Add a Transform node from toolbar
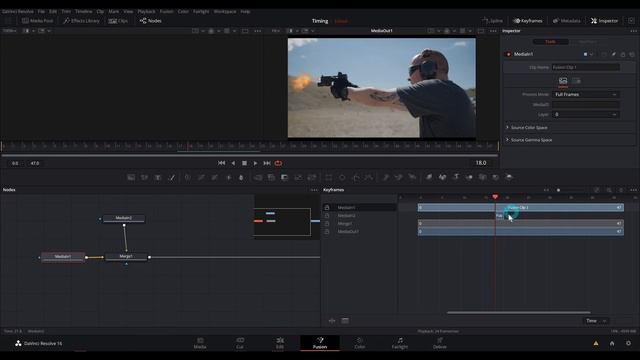 point(312,177)
